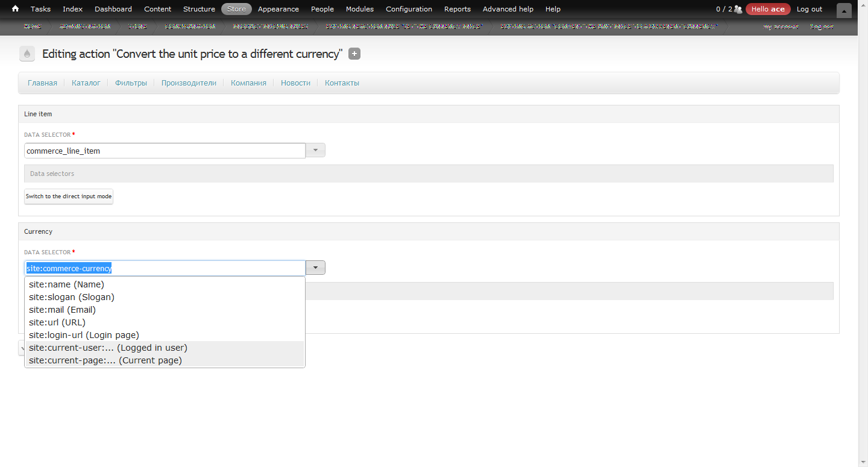Open the Store menu
The width and height of the screenshot is (868, 467).
(x=236, y=8)
